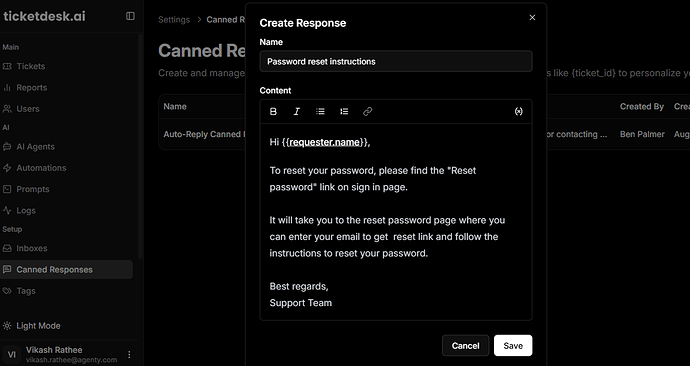Click the Tickets icon in sidebar
Screen dimensions: 690x366
click(x=7, y=66)
